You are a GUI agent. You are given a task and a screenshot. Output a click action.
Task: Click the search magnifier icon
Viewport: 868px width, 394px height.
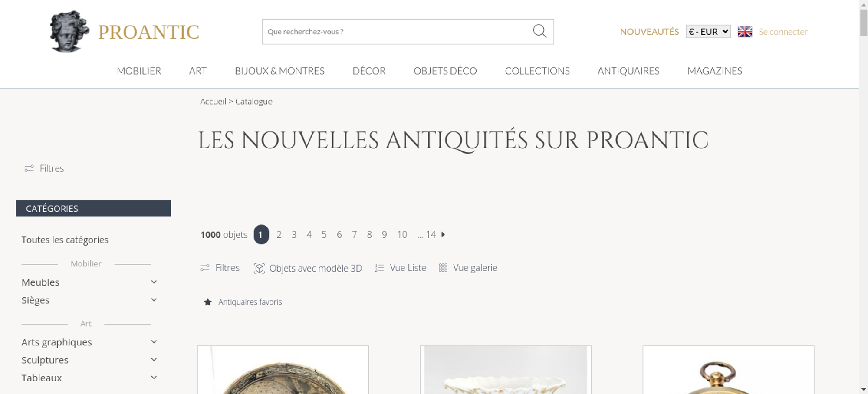point(539,31)
